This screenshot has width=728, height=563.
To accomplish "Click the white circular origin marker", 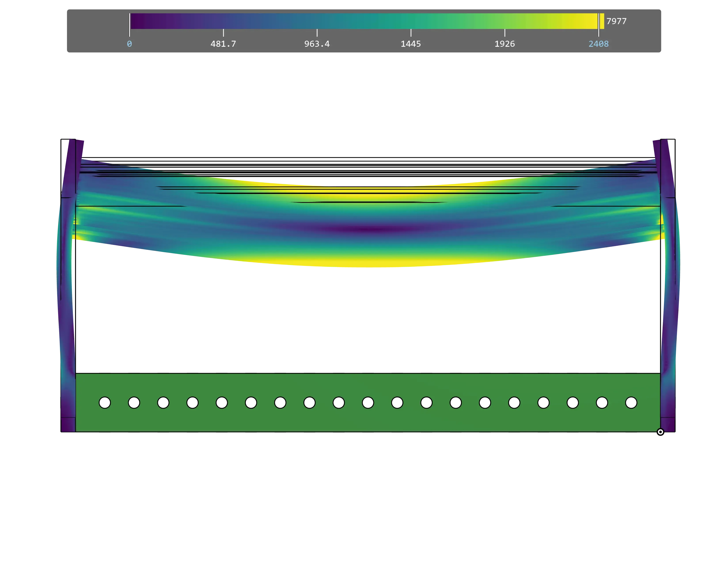I will tap(660, 432).
